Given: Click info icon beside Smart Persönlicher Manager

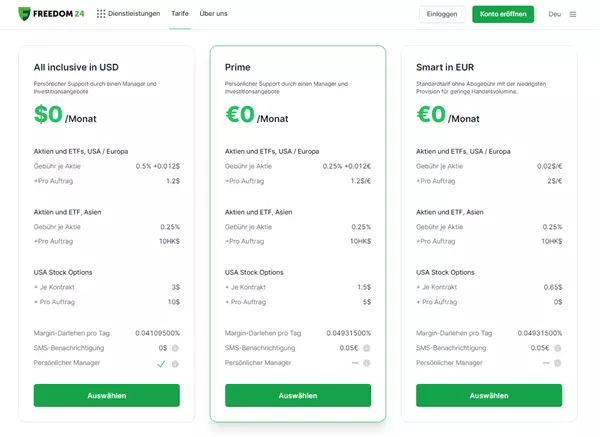Looking at the screenshot, I should coord(558,363).
